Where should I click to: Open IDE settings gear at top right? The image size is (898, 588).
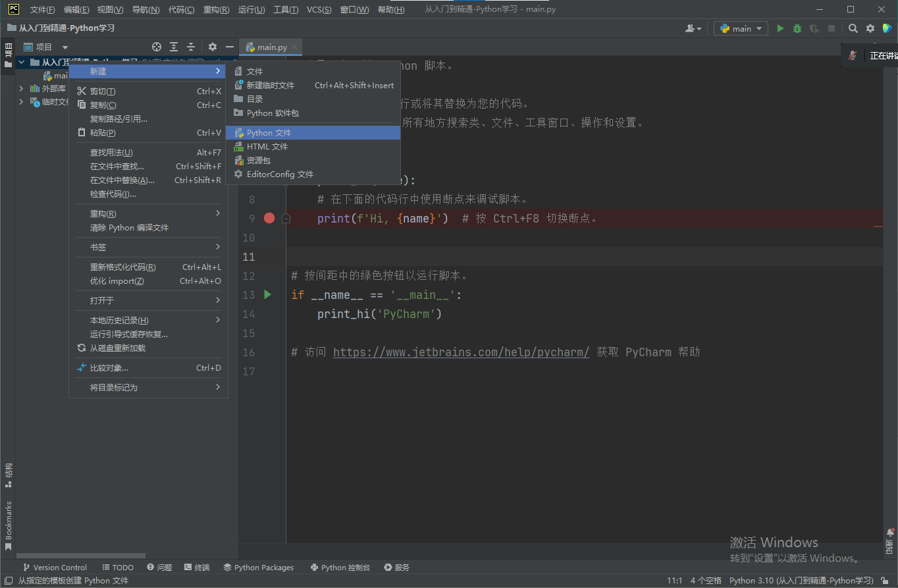click(870, 28)
